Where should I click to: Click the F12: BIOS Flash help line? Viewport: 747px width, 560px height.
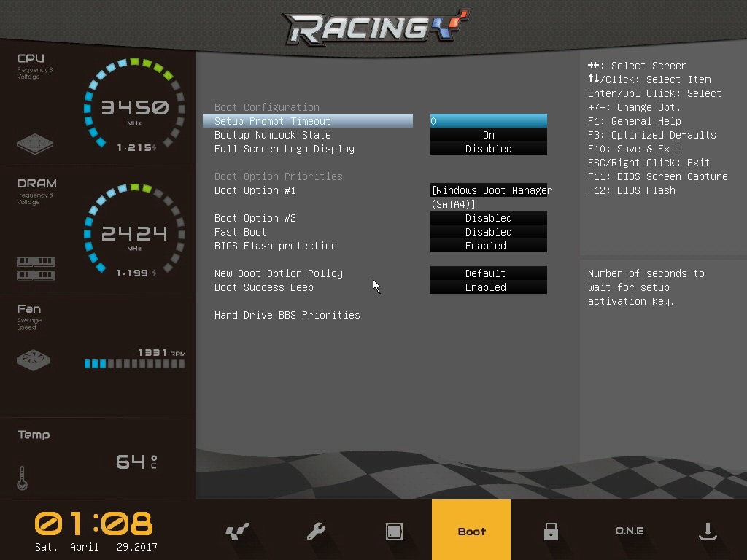click(x=631, y=190)
